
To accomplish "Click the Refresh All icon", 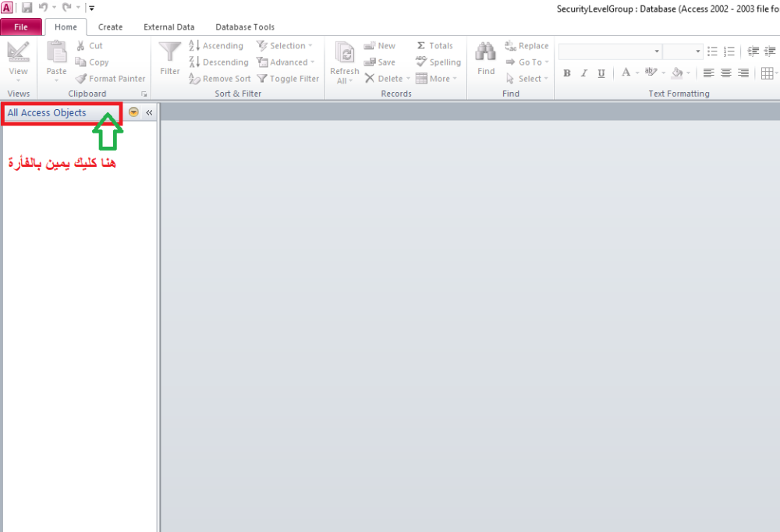I will click(x=344, y=53).
